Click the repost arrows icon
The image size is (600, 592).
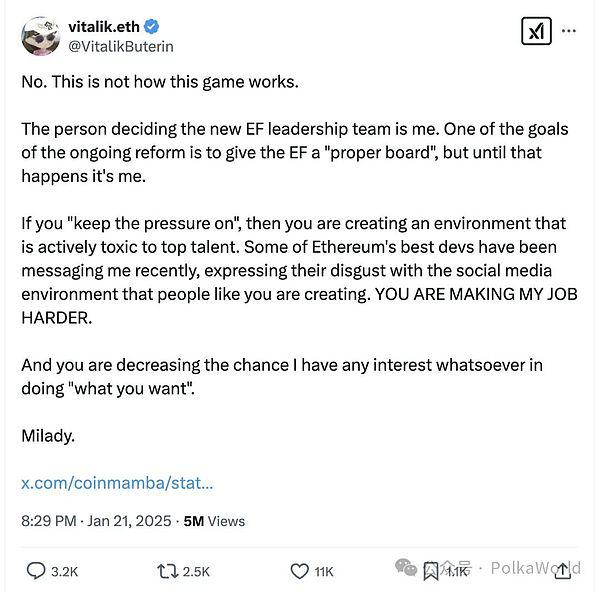[x=168, y=571]
